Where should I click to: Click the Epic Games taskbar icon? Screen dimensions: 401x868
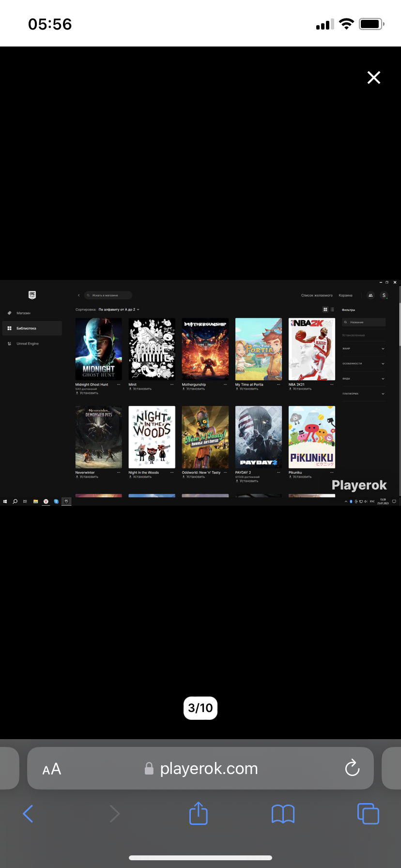[66, 501]
